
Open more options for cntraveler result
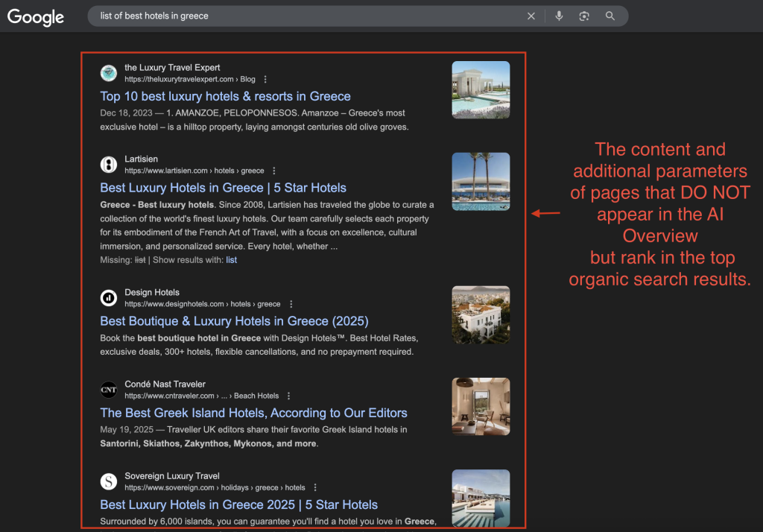point(288,396)
